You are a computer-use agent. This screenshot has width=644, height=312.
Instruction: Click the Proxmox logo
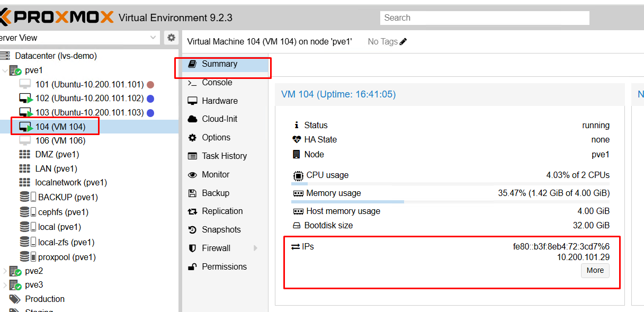coord(57,17)
